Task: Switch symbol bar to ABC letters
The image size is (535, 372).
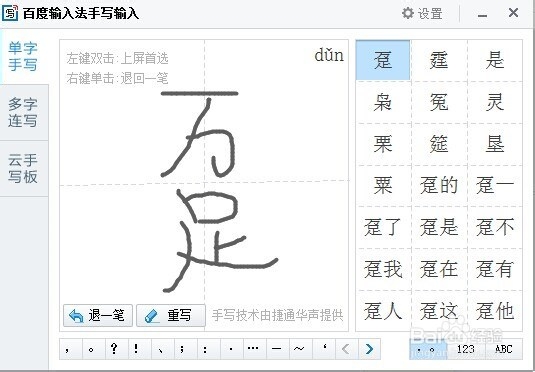Action: [x=503, y=349]
